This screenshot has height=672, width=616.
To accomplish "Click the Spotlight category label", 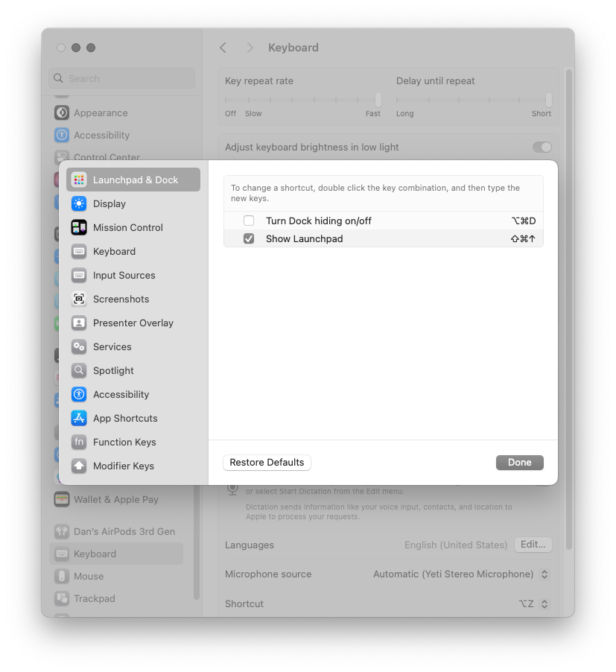I will click(113, 370).
